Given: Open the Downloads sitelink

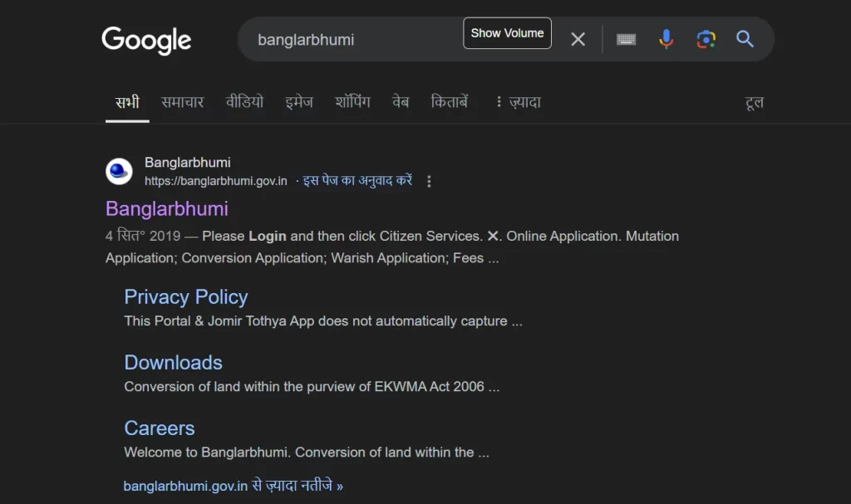Looking at the screenshot, I should 173,362.
